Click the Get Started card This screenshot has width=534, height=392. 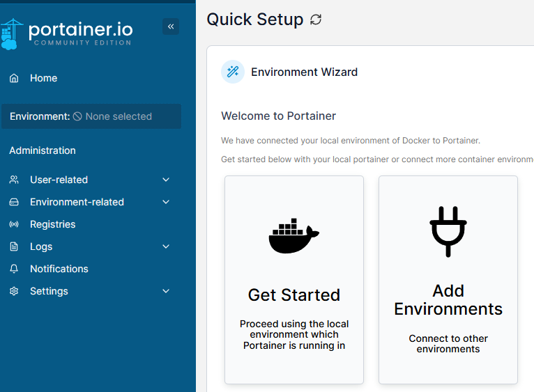click(294, 280)
